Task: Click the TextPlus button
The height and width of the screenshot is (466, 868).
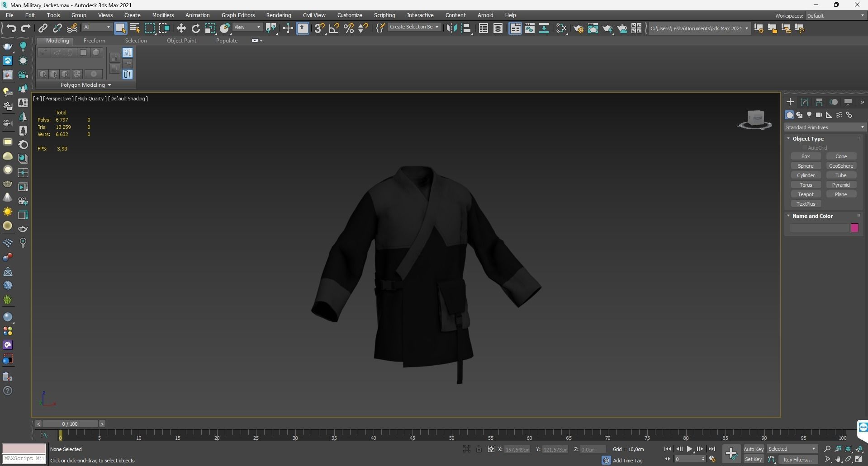Action: [806, 204]
